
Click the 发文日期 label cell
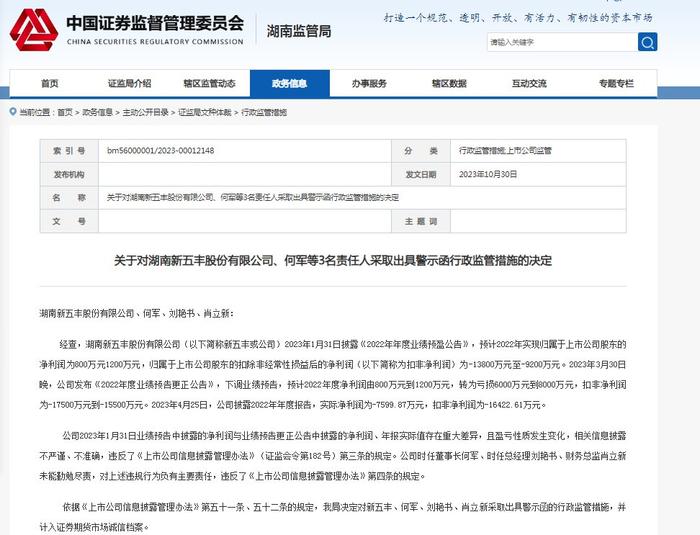(421, 175)
